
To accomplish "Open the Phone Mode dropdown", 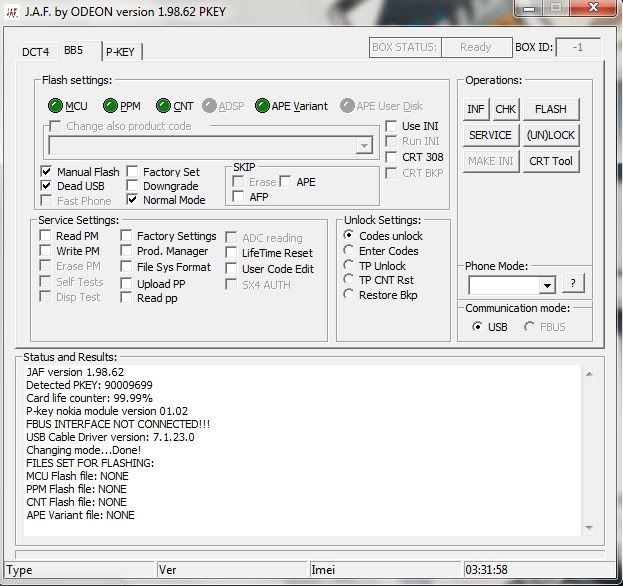I will click(x=548, y=285).
